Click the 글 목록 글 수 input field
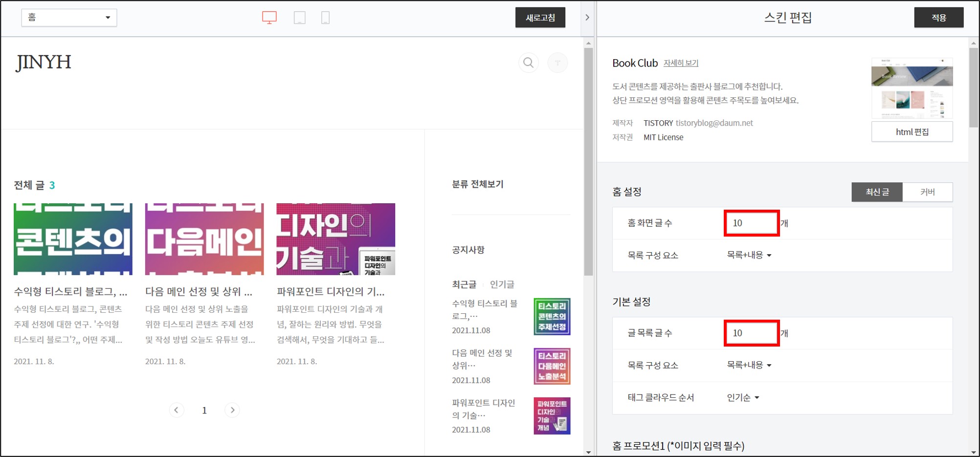 click(x=752, y=333)
